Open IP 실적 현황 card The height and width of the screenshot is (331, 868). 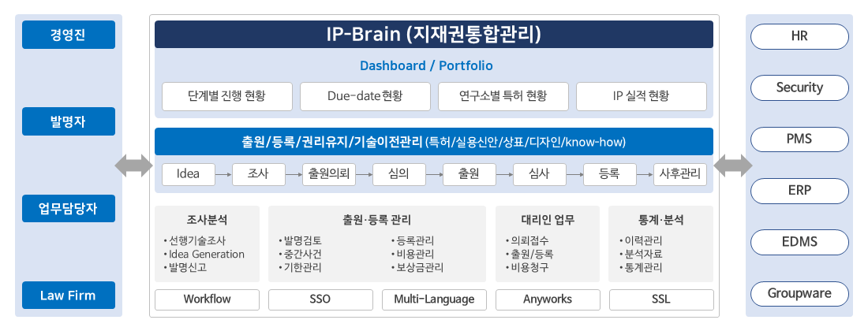pyautogui.click(x=641, y=96)
